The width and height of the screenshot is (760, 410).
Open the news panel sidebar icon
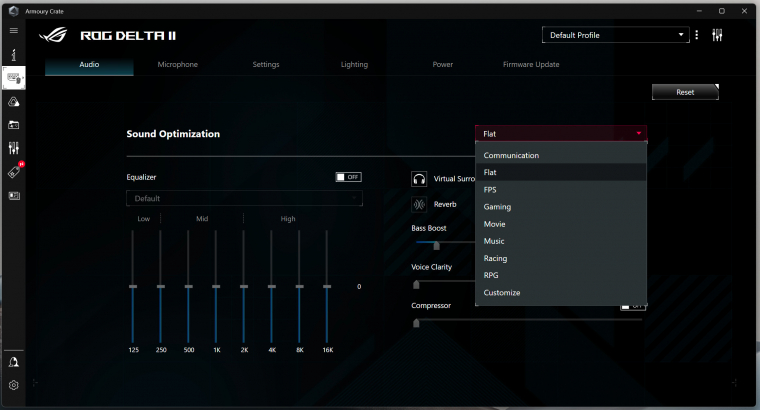point(14,196)
